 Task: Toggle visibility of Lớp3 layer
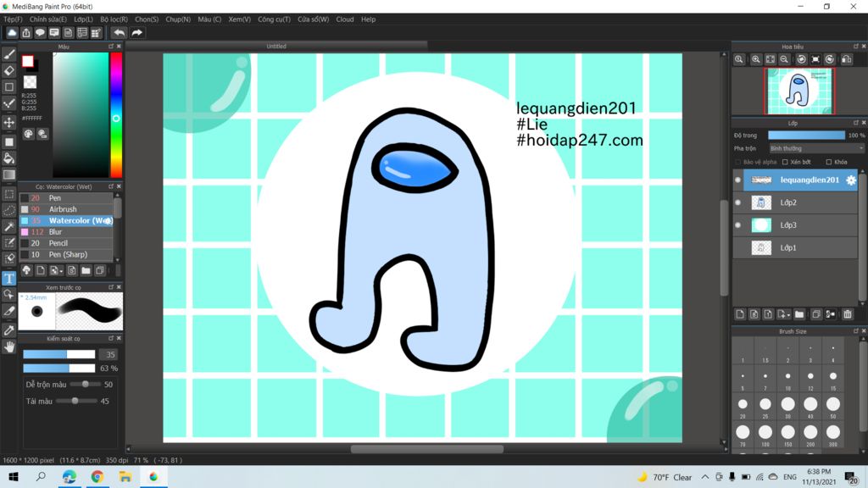(738, 225)
